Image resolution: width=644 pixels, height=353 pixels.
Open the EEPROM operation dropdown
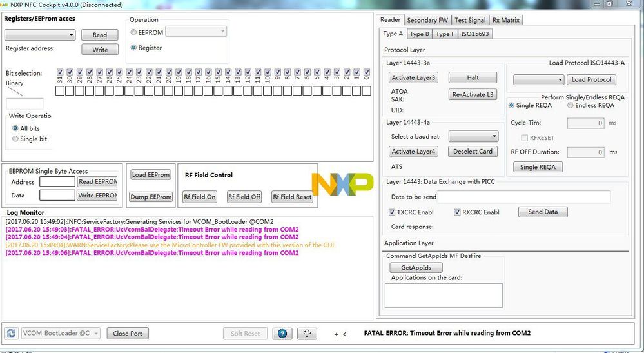tap(196, 32)
